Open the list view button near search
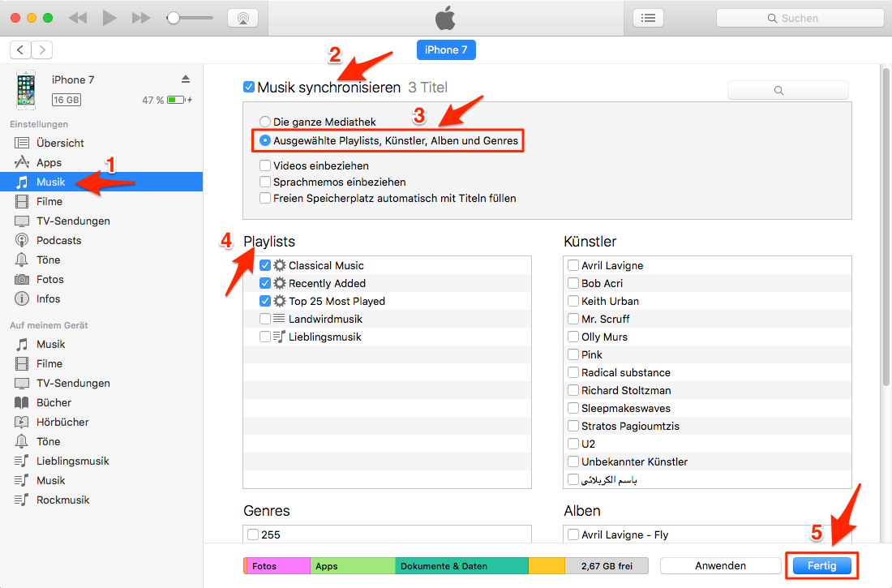The height and width of the screenshot is (588, 892). [648, 18]
